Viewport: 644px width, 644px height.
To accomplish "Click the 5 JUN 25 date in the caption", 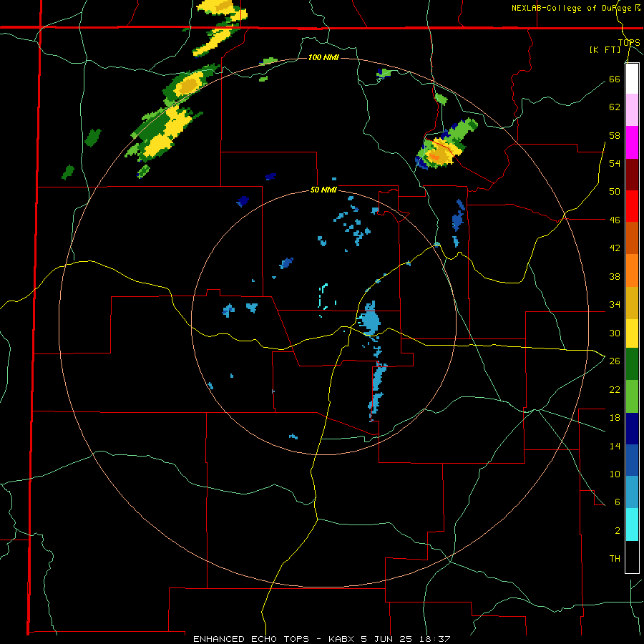I will (x=388, y=639).
